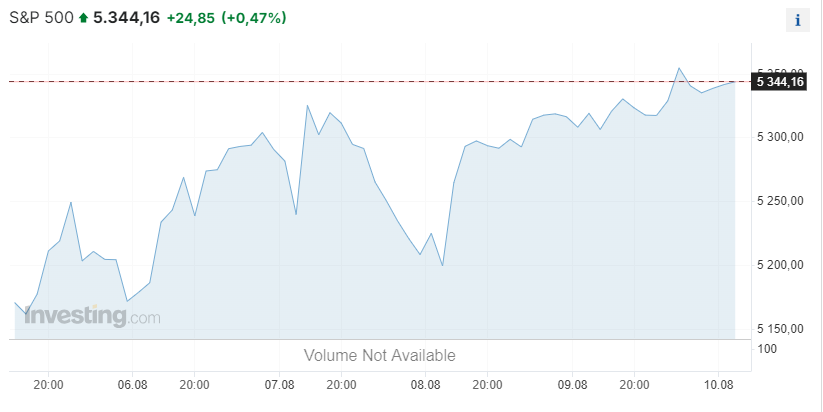Click the 5 250,00 price axis label

780,201
